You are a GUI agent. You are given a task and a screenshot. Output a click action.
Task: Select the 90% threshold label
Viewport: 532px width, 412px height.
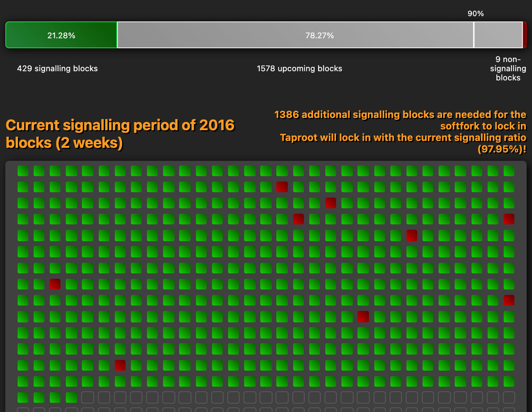click(476, 13)
